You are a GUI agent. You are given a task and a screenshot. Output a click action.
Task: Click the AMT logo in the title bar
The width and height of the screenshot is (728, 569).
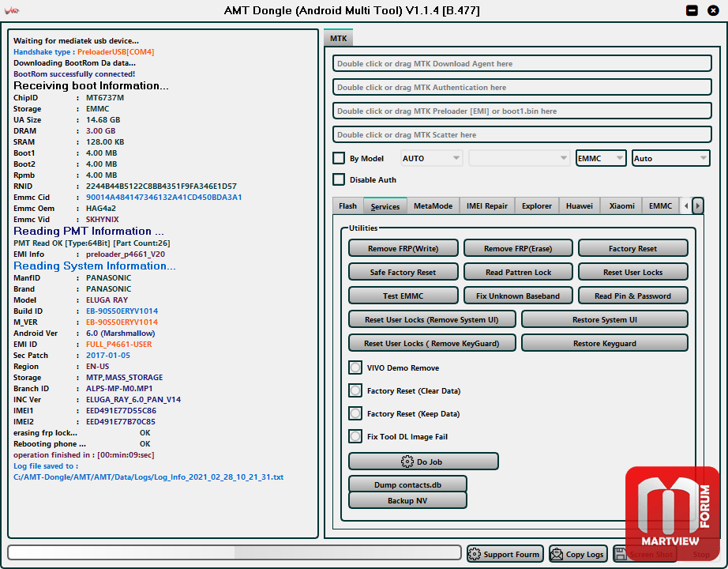[12, 11]
